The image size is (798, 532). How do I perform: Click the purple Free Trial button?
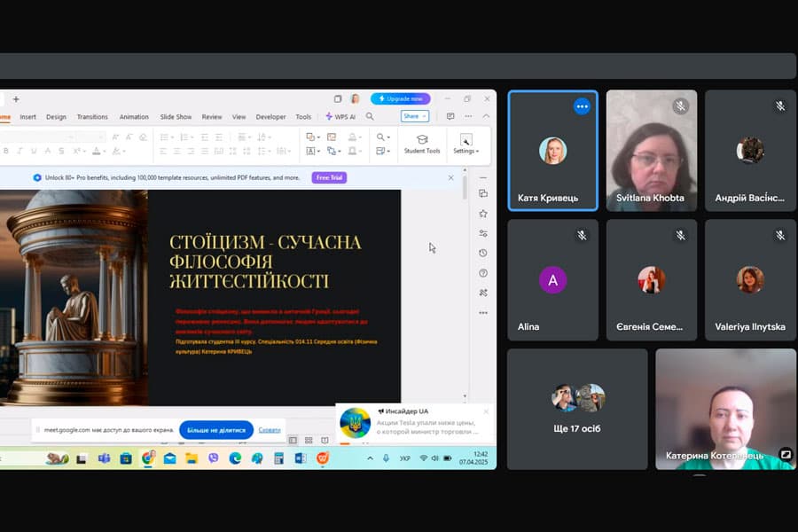click(x=329, y=177)
